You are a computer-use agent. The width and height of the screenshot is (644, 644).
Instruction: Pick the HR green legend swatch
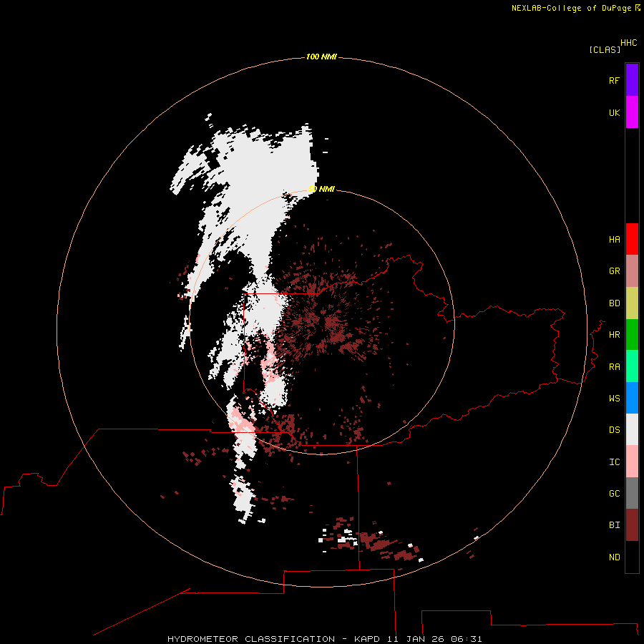pos(632,335)
